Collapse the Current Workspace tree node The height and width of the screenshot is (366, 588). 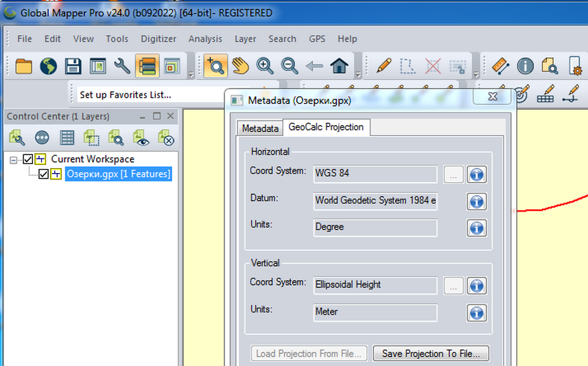pyautogui.click(x=13, y=160)
